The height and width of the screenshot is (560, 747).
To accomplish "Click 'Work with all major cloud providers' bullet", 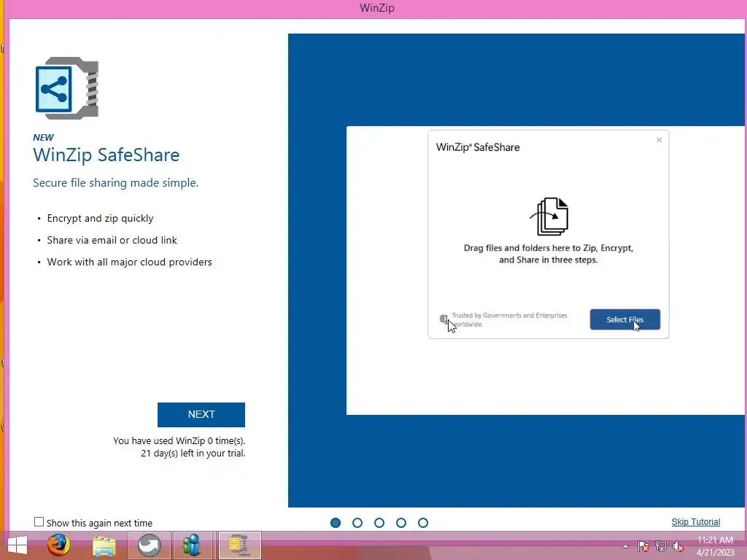I will (x=130, y=262).
